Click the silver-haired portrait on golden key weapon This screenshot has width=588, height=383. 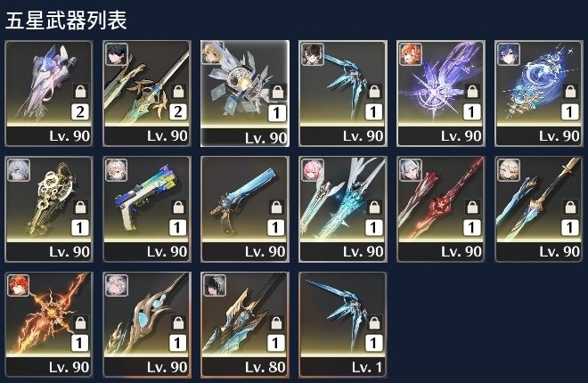[19, 170]
